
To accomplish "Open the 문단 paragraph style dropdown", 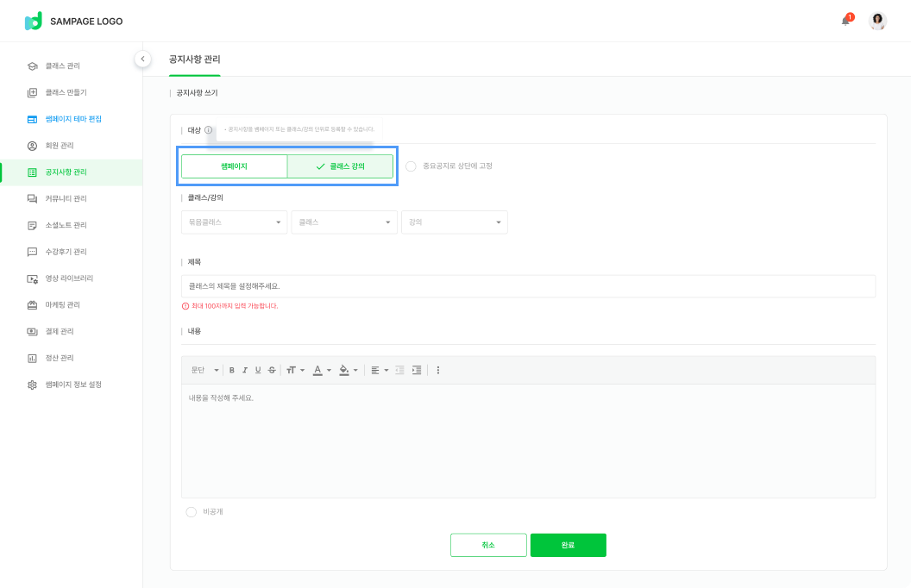I will (204, 370).
